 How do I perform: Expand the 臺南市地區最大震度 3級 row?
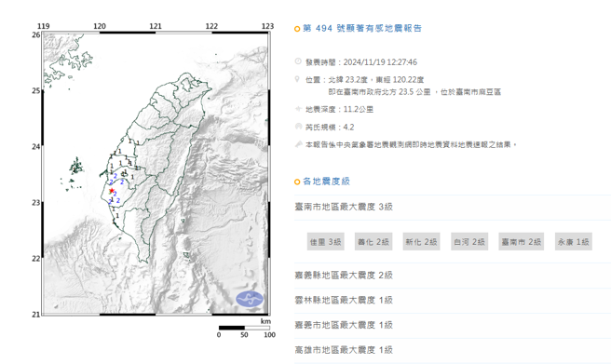pos(453,207)
